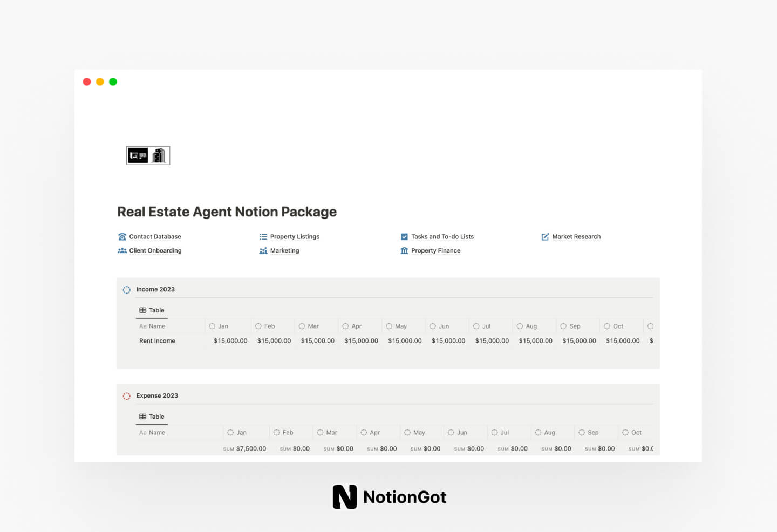Click the red spinner icon beside Expense 2023

point(126,395)
